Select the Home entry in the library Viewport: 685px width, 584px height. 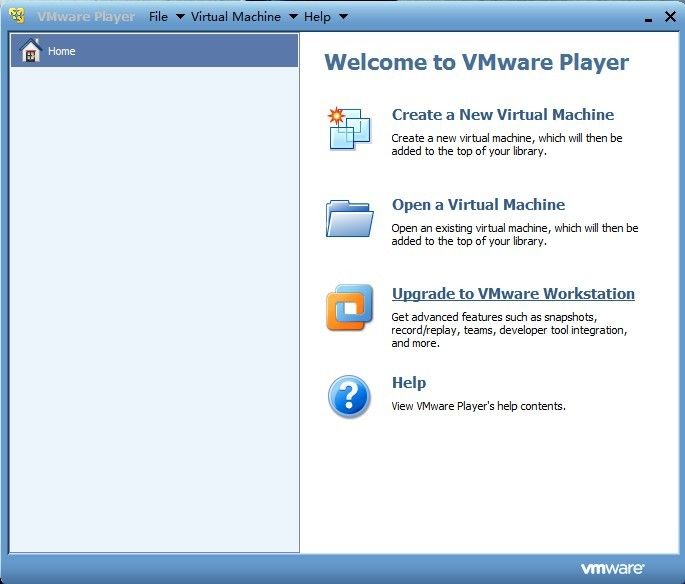(x=155, y=51)
